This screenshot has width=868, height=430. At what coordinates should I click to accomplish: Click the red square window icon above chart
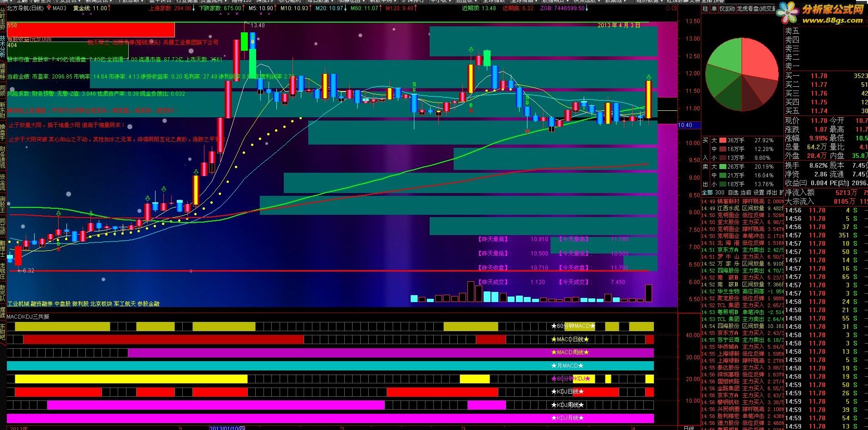[x=675, y=8]
